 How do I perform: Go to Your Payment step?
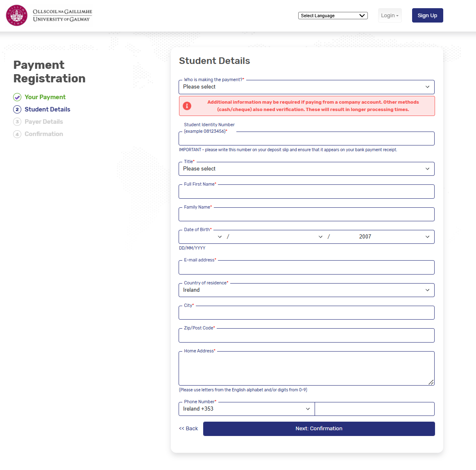click(45, 97)
